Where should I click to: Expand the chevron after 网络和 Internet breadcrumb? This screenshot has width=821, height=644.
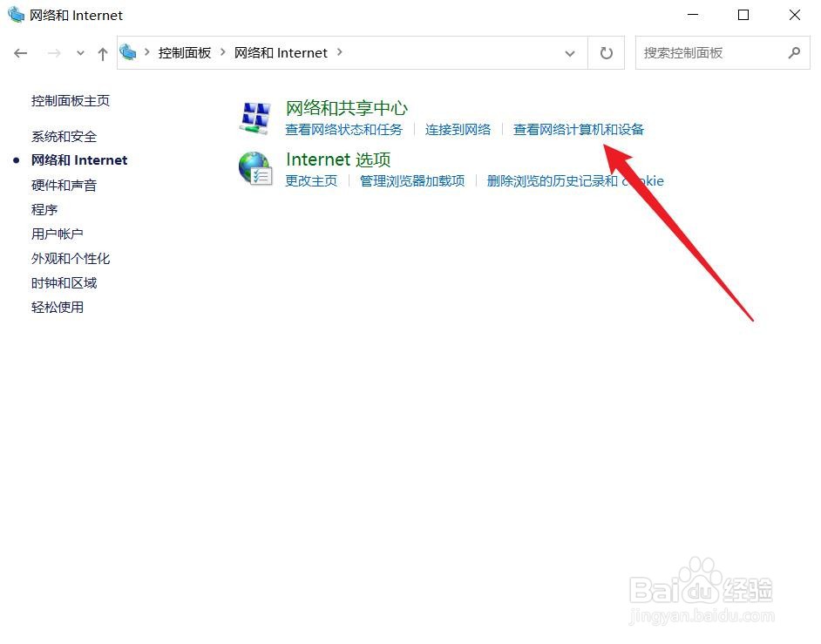click(x=339, y=53)
